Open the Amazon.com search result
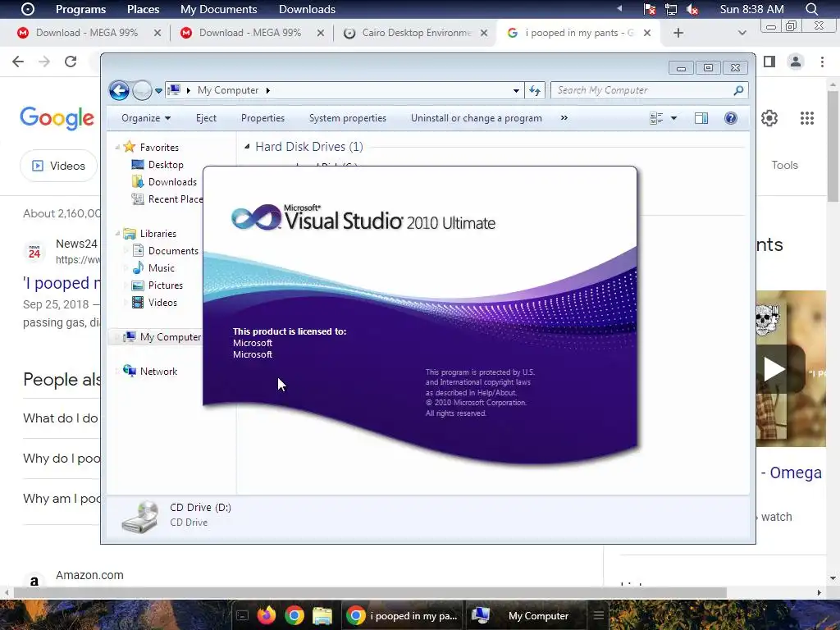 pyautogui.click(x=89, y=575)
